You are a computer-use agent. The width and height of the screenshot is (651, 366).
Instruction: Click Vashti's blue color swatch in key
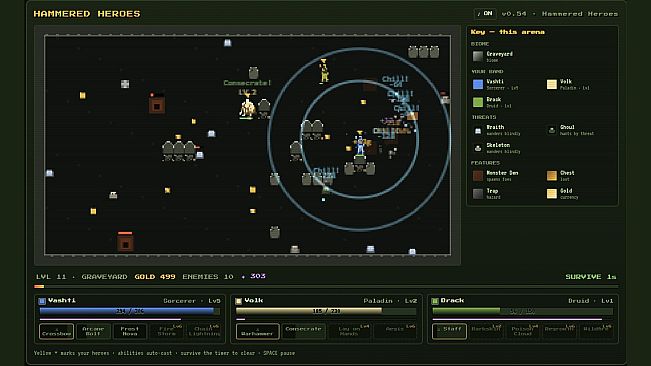tap(478, 84)
